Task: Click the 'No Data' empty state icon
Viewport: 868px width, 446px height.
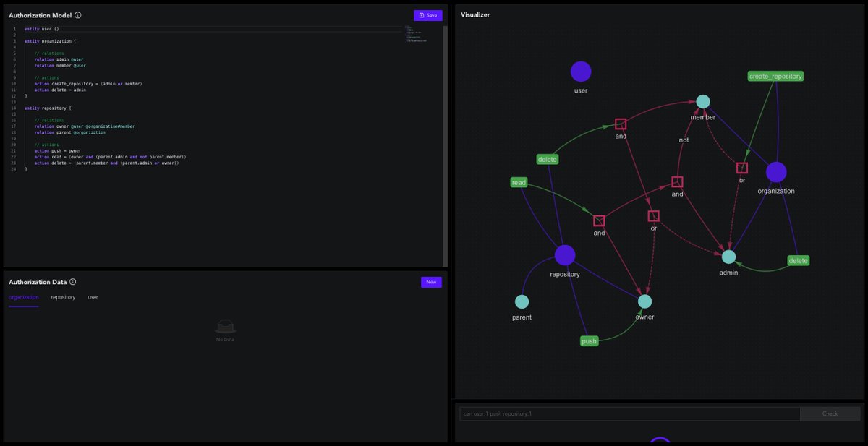Action: pyautogui.click(x=225, y=326)
